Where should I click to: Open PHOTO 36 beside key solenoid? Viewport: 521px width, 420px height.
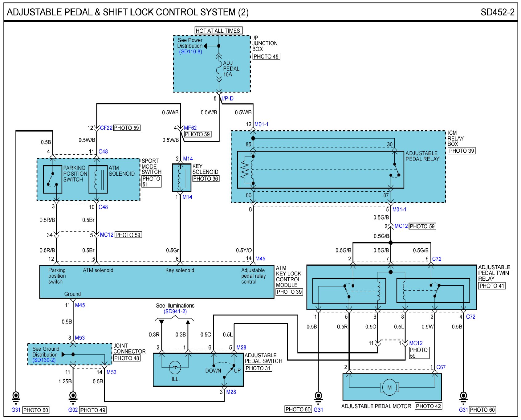tap(206, 178)
